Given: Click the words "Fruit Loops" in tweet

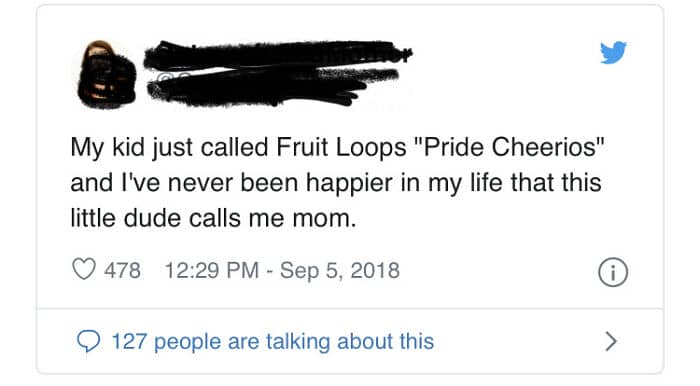Looking at the screenshot, I should tap(341, 147).
